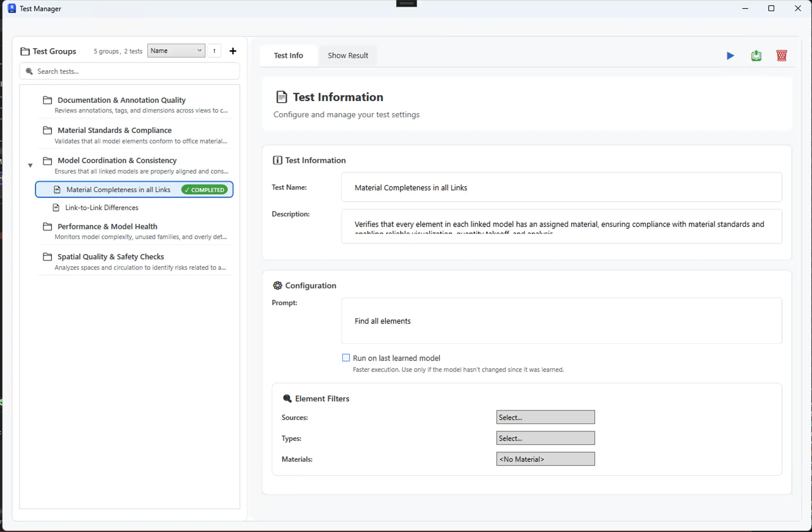The height and width of the screenshot is (532, 812).
Task: Enable Run on last learned model
Action: click(346, 358)
